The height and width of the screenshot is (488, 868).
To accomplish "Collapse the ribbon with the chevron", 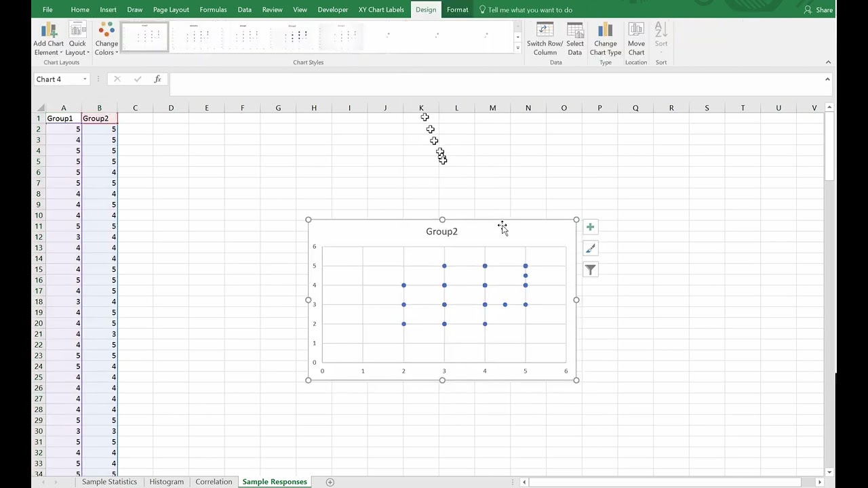I will tap(828, 62).
